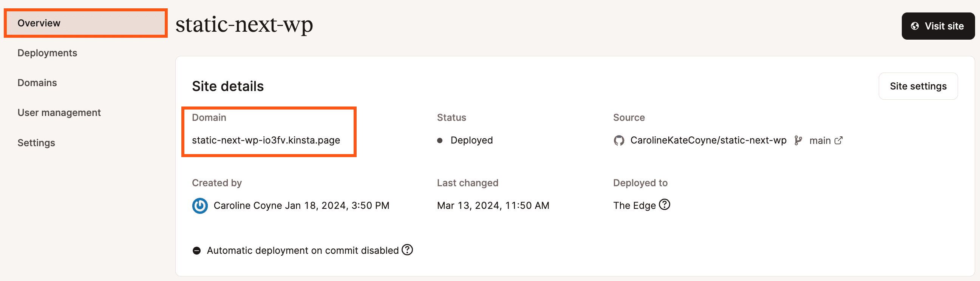The width and height of the screenshot is (980, 281).
Task: Open Site settings
Action: (x=918, y=86)
